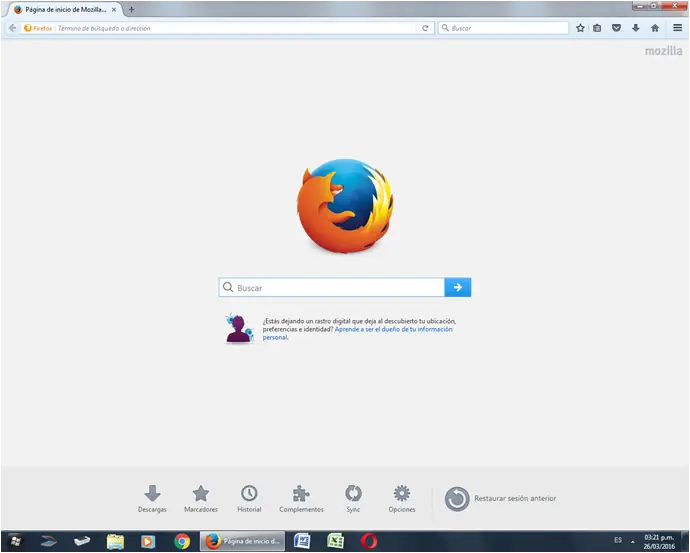
Task: Open the downloads arrow in toolbar
Action: click(635, 28)
